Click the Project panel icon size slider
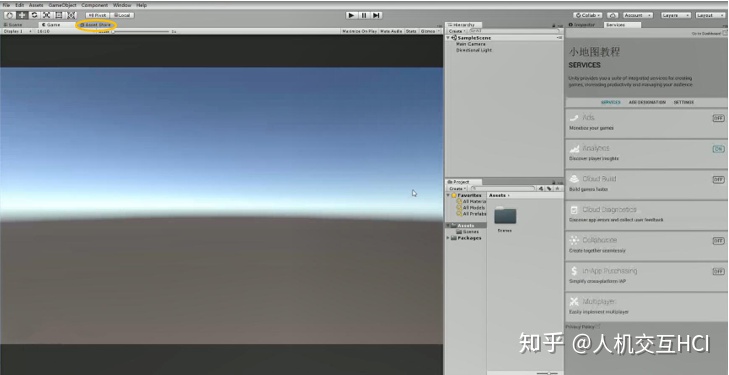 coord(548,373)
